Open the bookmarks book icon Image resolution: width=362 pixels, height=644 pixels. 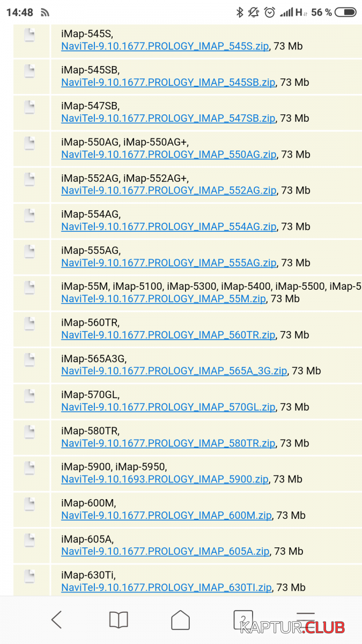[119, 620]
